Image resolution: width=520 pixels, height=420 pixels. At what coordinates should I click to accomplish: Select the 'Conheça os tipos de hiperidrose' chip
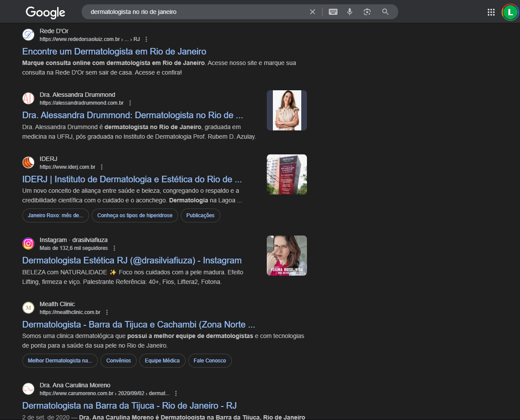point(135,215)
